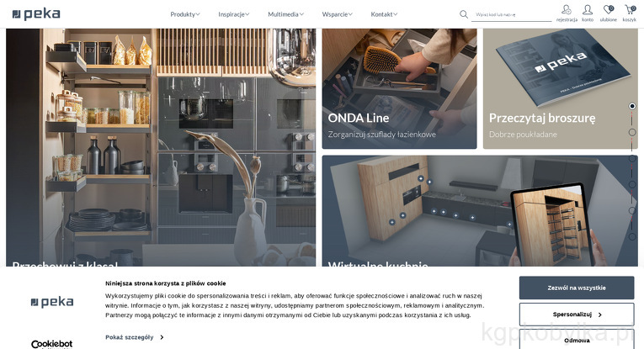Expand the Produkty dropdown menu
The width and height of the screenshot is (644, 349).
tap(185, 14)
